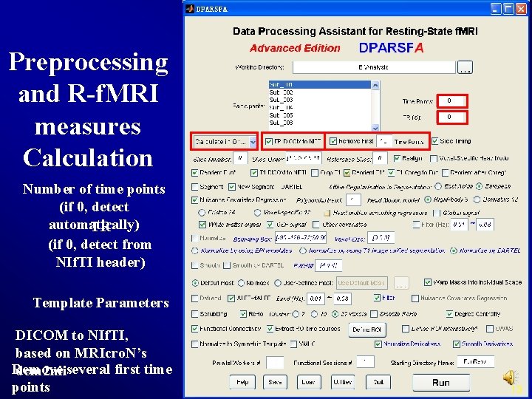
Task: Click the Help button
Action: [242, 382]
